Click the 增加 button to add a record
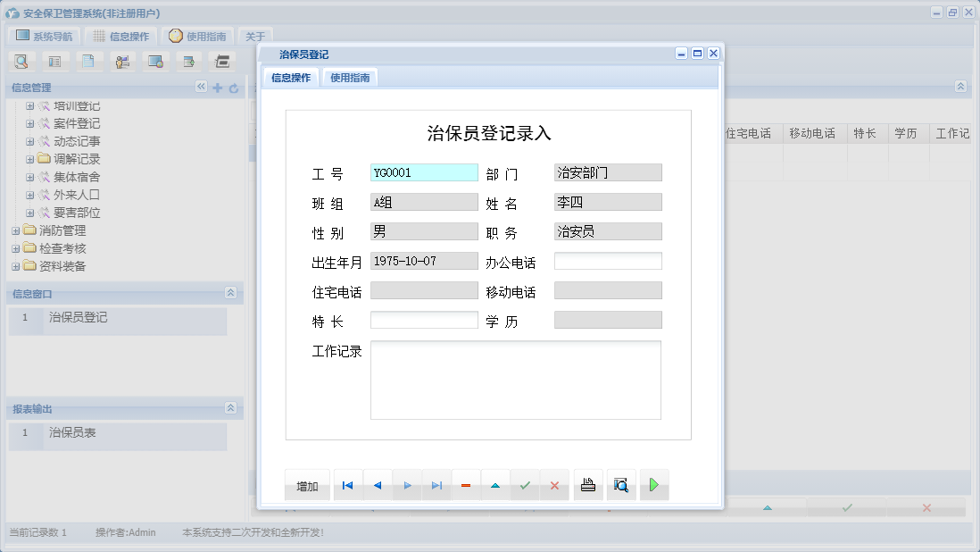The image size is (980, 552). (307, 484)
